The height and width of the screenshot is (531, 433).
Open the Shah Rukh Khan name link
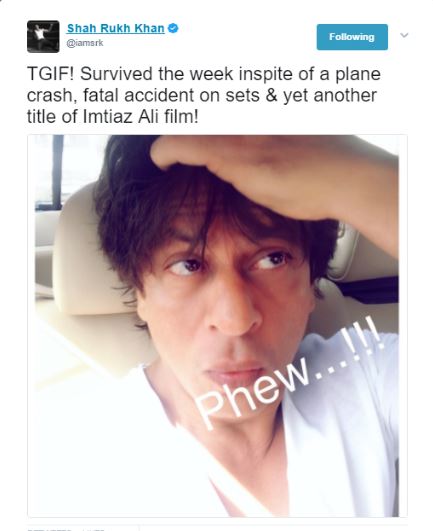click(x=116, y=28)
